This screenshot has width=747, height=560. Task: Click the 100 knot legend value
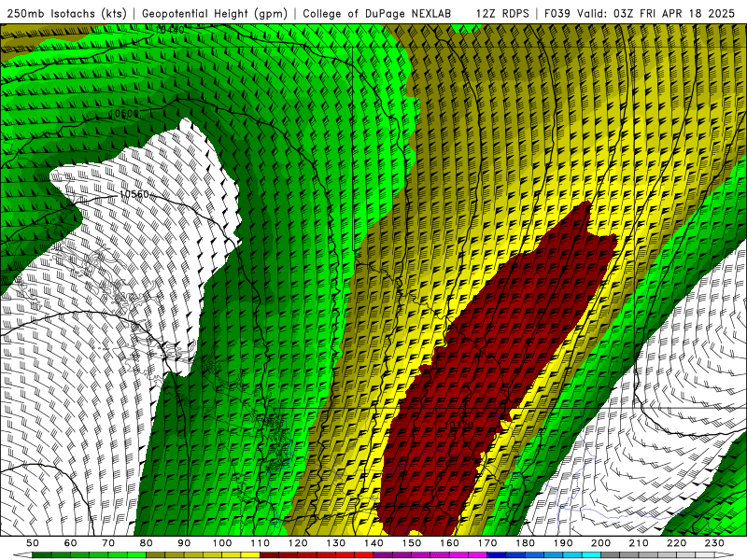[x=222, y=543]
